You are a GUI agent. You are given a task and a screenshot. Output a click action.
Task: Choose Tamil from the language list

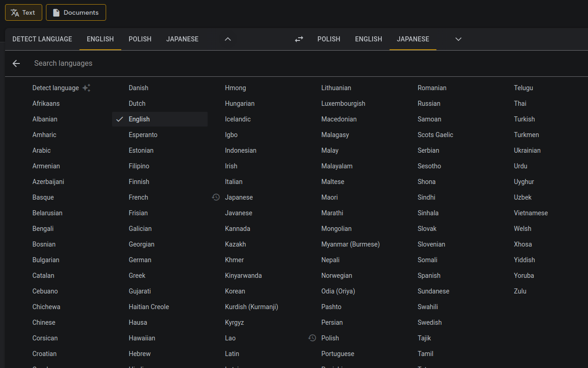pyautogui.click(x=425, y=354)
